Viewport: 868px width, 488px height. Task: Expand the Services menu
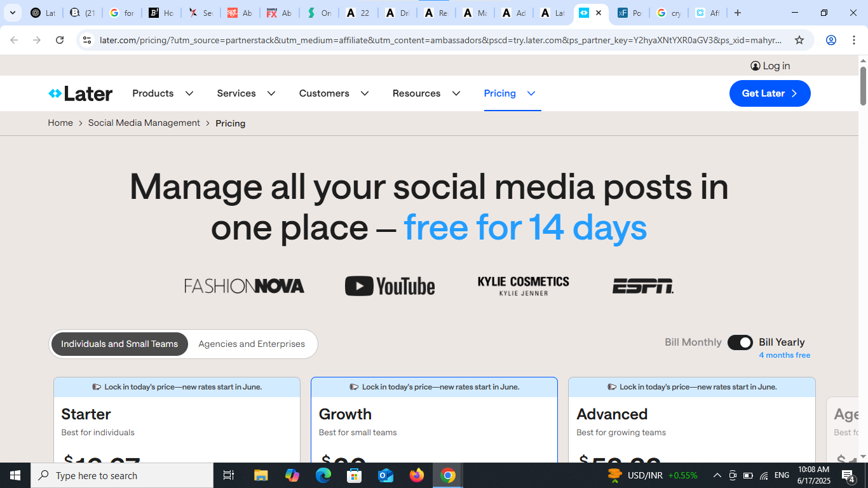(247, 93)
